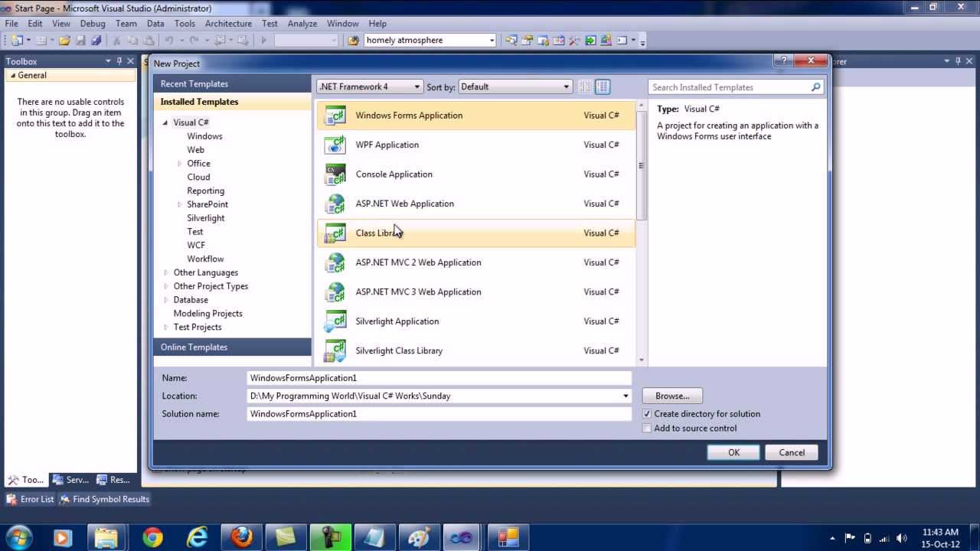Click the Solution name input field
Screen dimensions: 980x551
(x=439, y=414)
